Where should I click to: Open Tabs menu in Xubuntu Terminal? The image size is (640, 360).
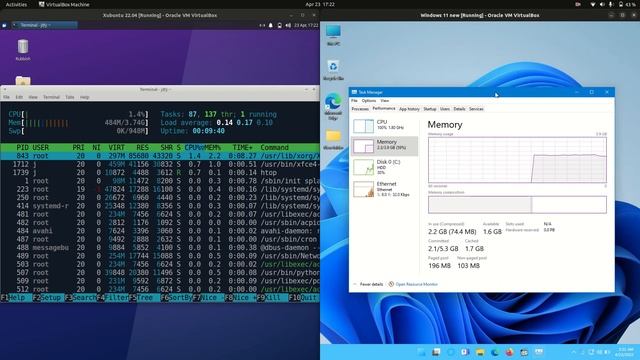coord(70,97)
